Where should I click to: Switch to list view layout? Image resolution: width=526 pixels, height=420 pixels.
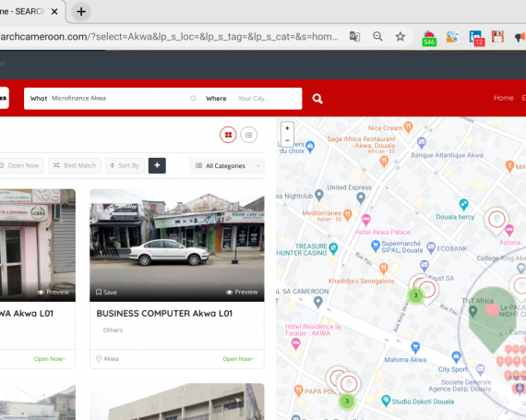[x=248, y=135]
